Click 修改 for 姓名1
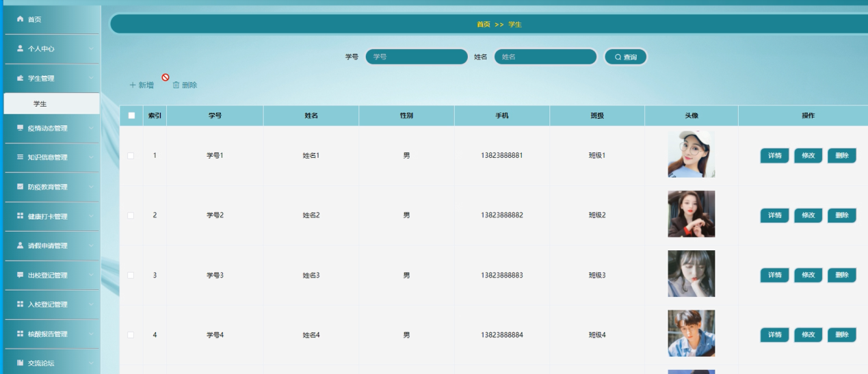This screenshot has width=868, height=374. (808, 156)
